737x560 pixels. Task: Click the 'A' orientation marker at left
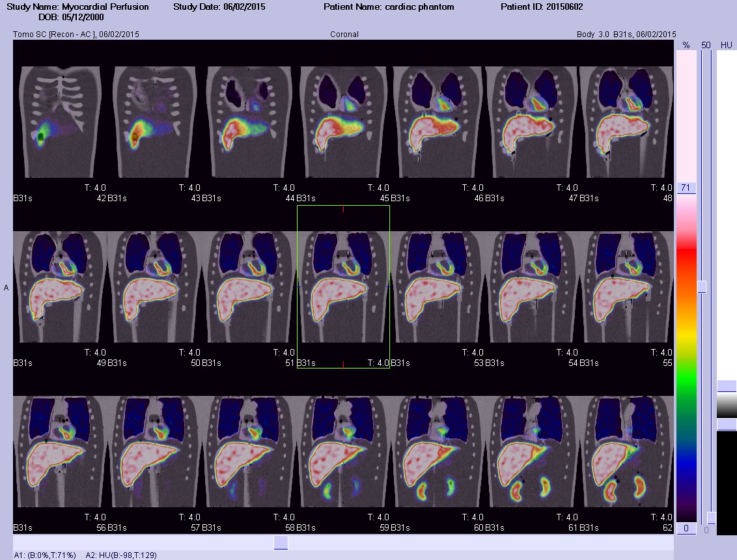(x=6, y=288)
